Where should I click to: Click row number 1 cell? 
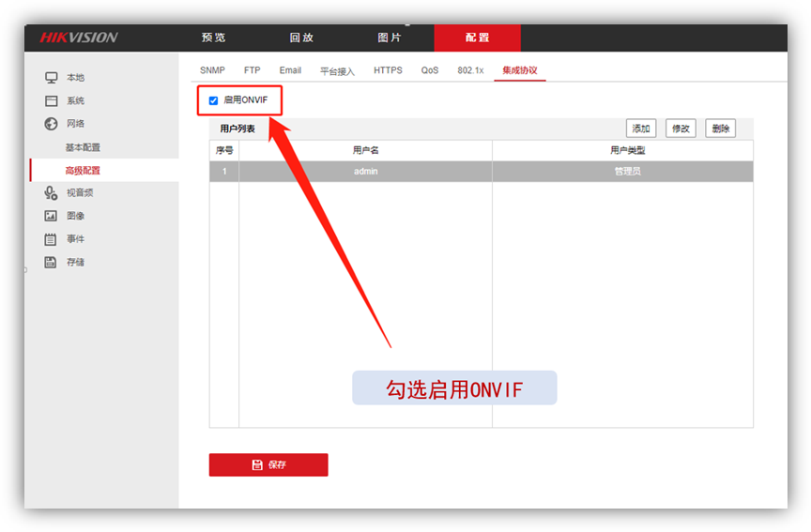click(x=224, y=171)
